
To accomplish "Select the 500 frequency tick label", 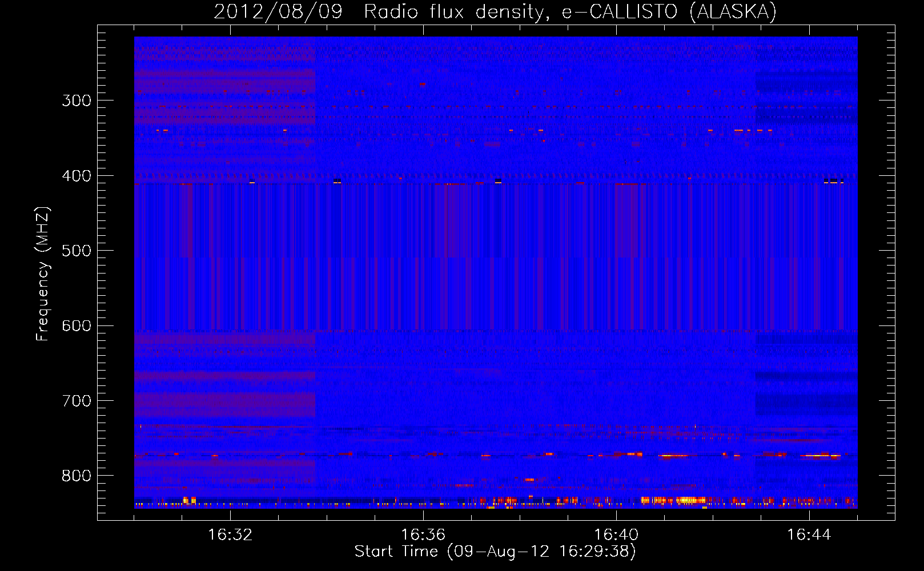I will [77, 251].
